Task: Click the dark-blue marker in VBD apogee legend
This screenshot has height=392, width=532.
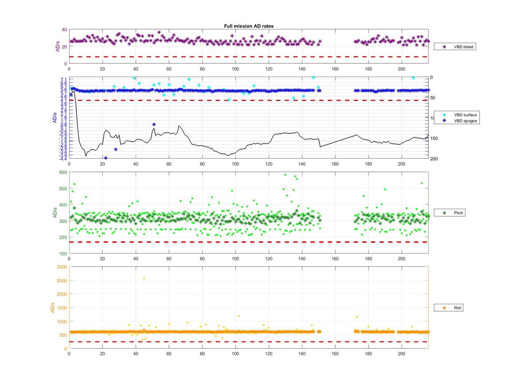Action: click(445, 120)
